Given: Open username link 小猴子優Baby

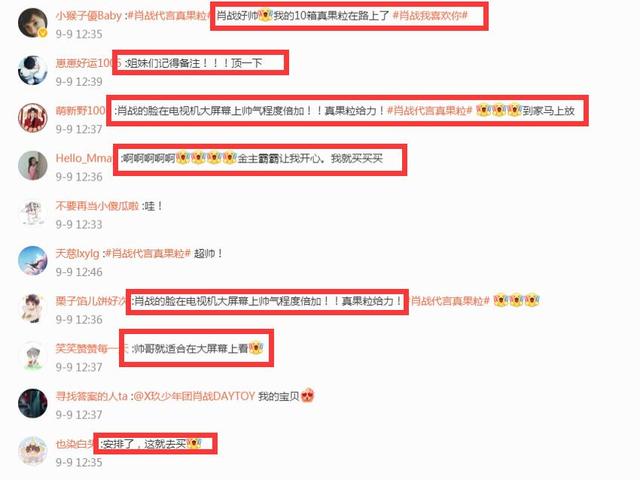Looking at the screenshot, I should pyautogui.click(x=89, y=16).
